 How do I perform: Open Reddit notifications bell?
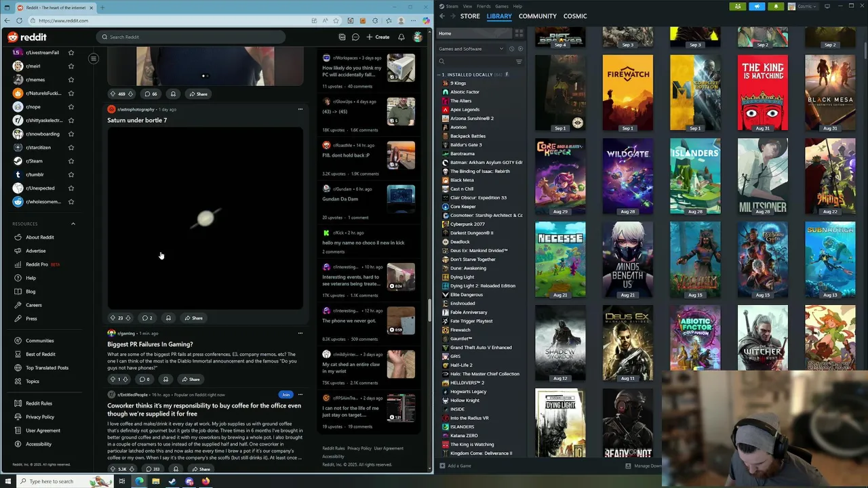(x=401, y=37)
